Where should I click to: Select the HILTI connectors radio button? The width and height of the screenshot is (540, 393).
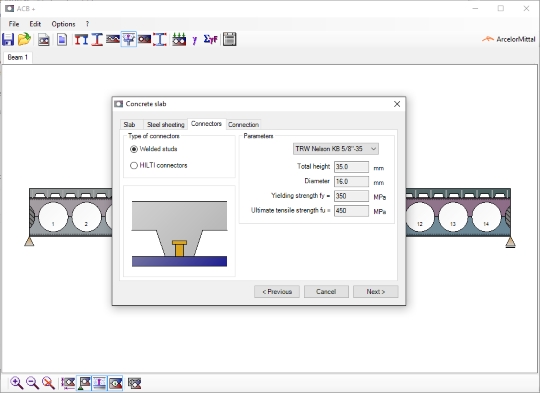(134, 166)
